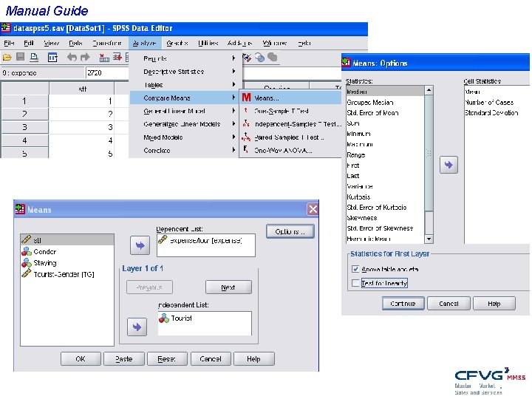Open the Graphs menu
This screenshot has height=399, width=532.
pyautogui.click(x=177, y=43)
